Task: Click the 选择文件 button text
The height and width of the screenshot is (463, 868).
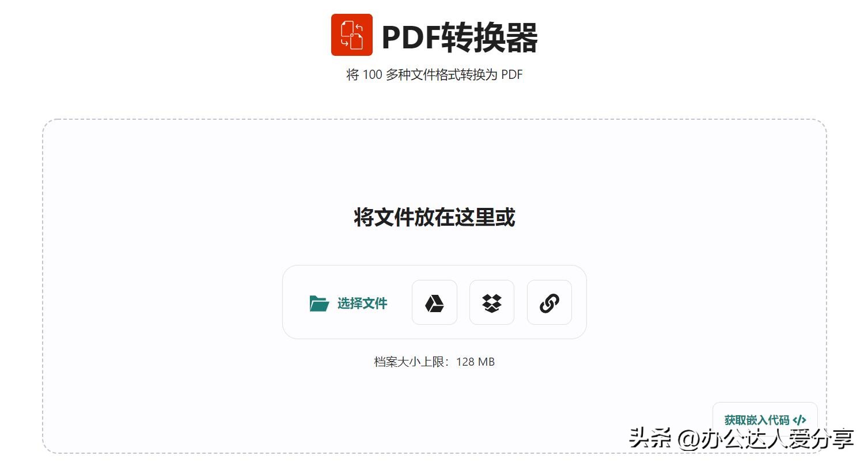Action: (x=362, y=303)
